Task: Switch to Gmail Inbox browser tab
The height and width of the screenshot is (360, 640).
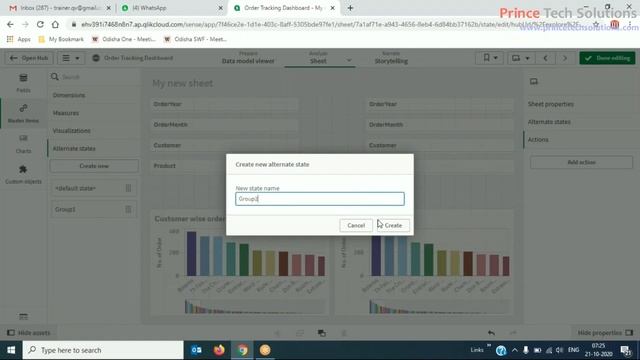Action: coord(60,8)
